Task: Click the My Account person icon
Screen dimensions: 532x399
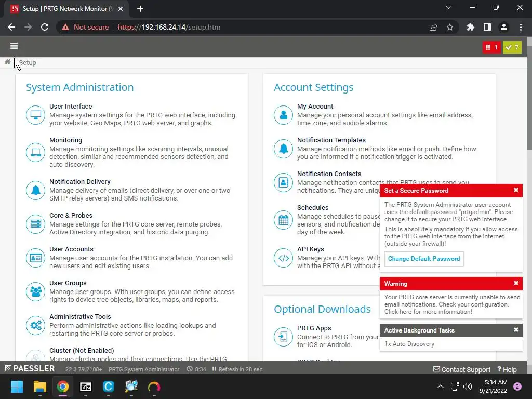Action: pos(283,115)
